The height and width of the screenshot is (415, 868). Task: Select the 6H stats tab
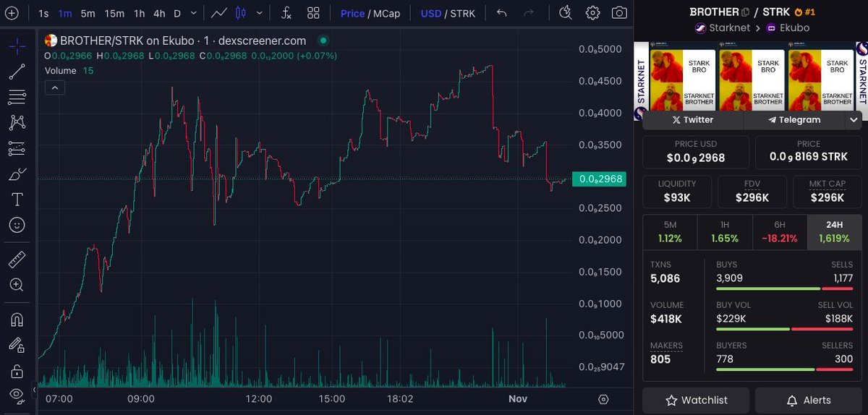coord(780,231)
